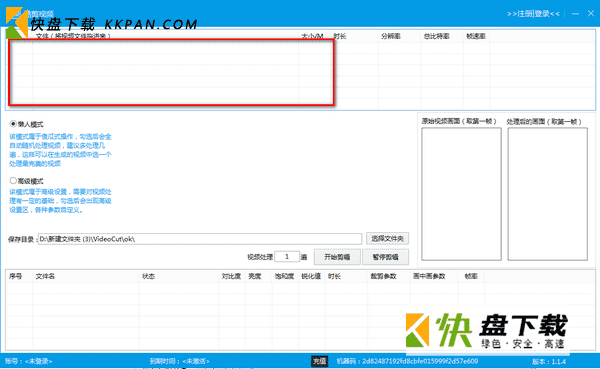Click the 视频处理 count input box
The height and width of the screenshot is (369, 600).
(287, 256)
